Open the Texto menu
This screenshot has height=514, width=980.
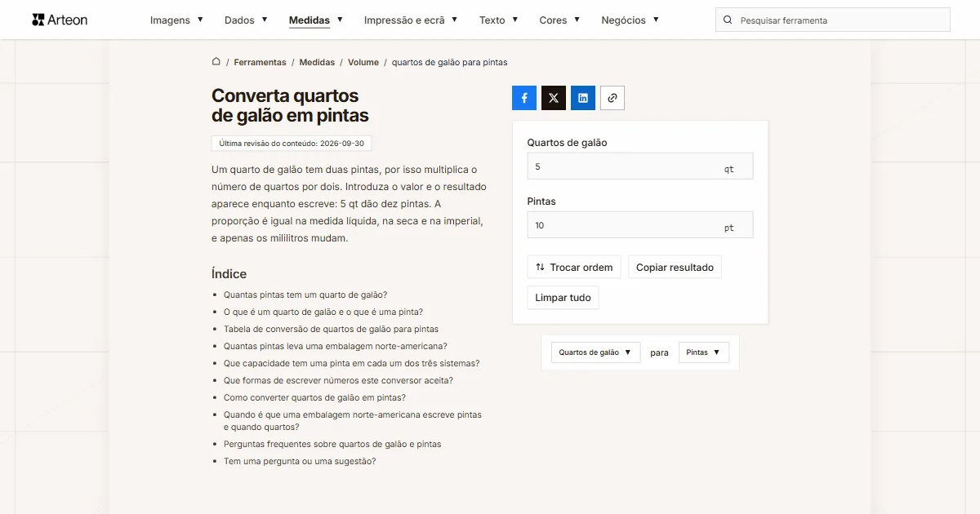click(x=499, y=20)
